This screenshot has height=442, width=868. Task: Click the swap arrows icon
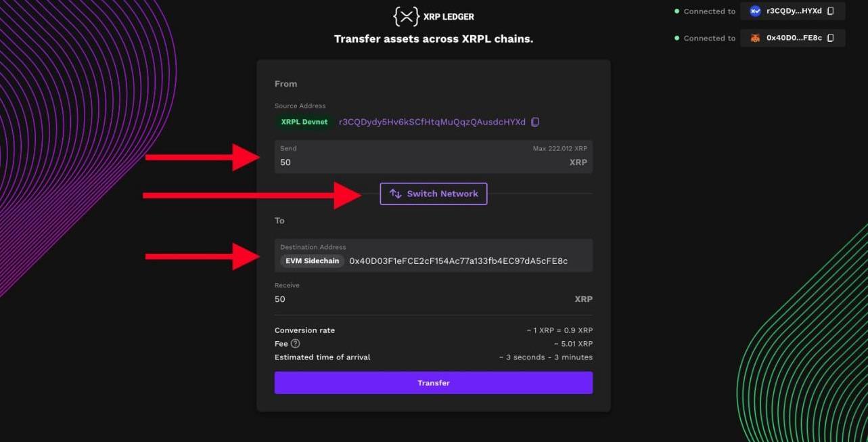click(x=396, y=194)
